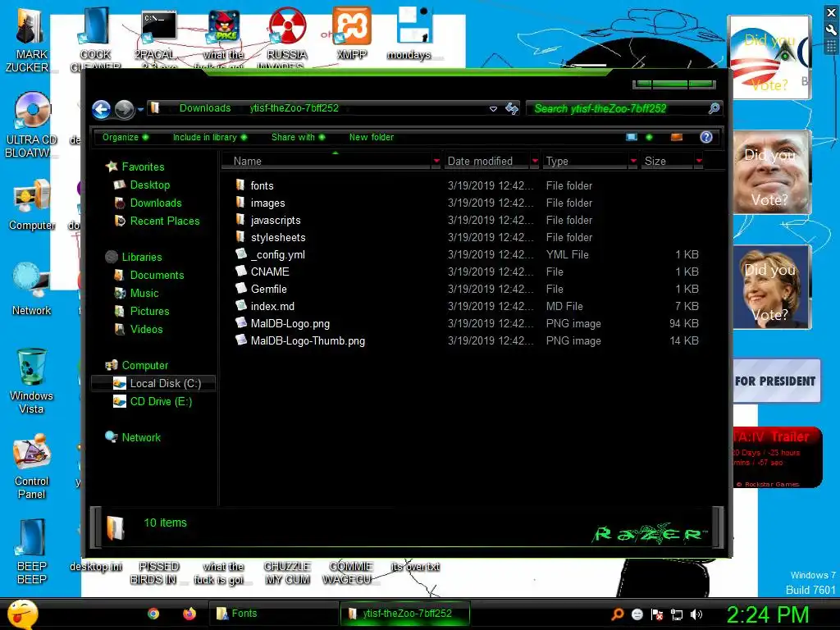Open the Videos library
This screenshot has height=630, width=840.
click(146, 330)
